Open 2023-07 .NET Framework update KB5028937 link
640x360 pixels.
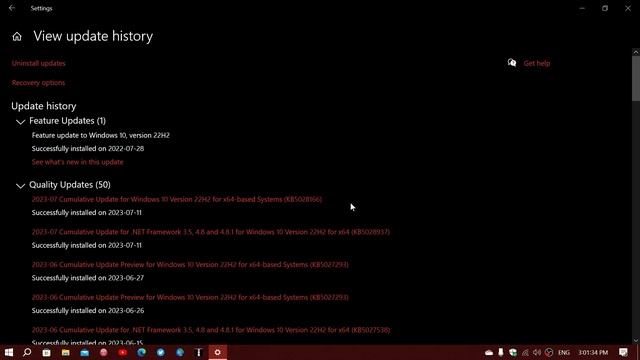pyautogui.click(x=211, y=232)
